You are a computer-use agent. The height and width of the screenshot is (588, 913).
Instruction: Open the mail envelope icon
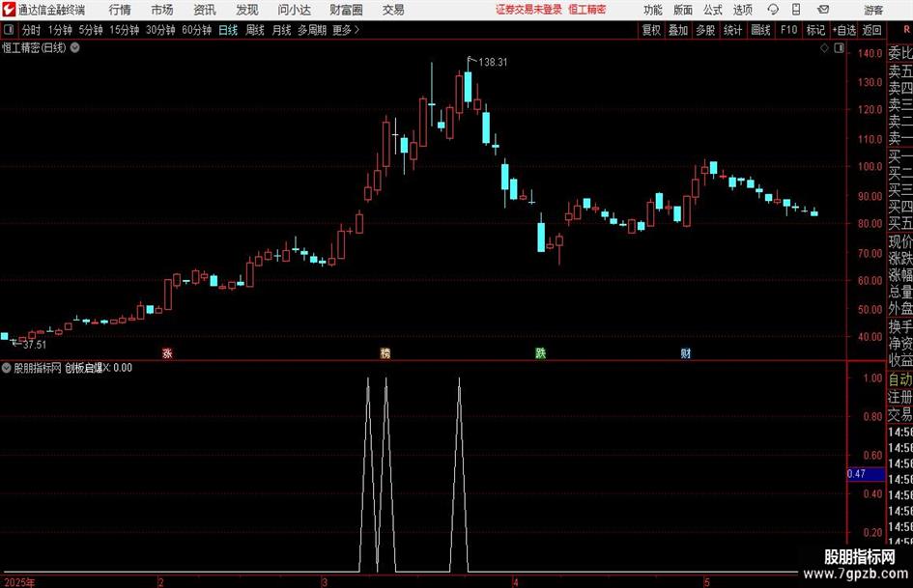(x=823, y=10)
